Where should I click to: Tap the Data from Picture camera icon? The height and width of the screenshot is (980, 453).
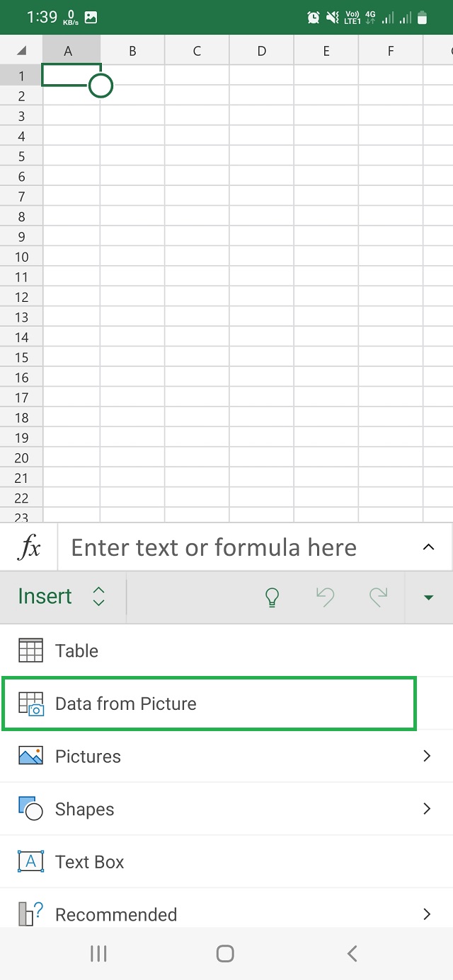pyautogui.click(x=30, y=704)
